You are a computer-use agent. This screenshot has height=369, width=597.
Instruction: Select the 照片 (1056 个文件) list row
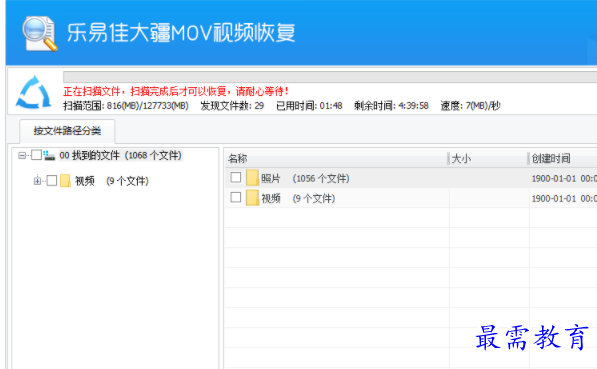pos(411,178)
